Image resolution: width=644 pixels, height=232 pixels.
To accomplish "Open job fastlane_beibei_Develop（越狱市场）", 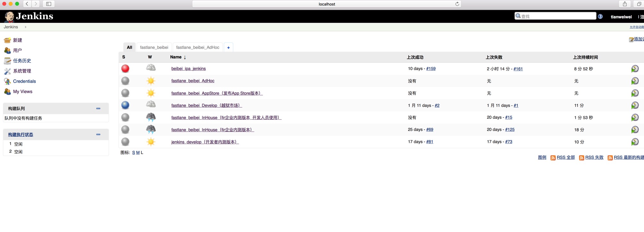I will [206, 105].
